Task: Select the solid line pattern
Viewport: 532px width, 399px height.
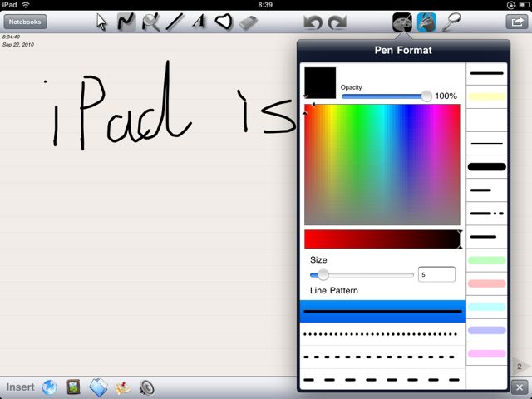Action: click(382, 311)
